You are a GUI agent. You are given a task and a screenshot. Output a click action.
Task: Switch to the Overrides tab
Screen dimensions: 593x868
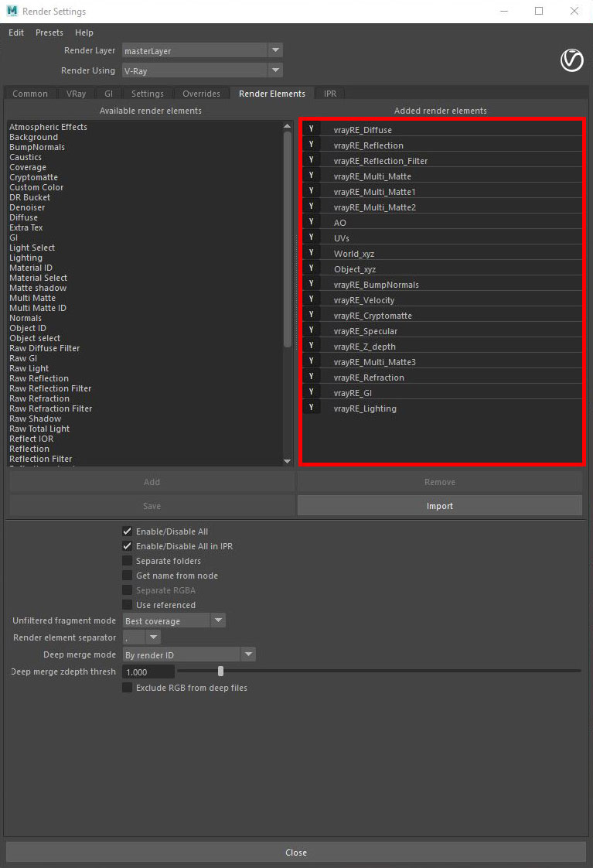pyautogui.click(x=201, y=94)
